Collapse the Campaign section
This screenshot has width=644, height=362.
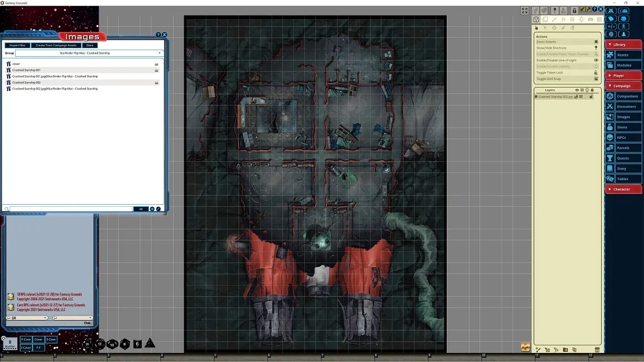(x=623, y=86)
